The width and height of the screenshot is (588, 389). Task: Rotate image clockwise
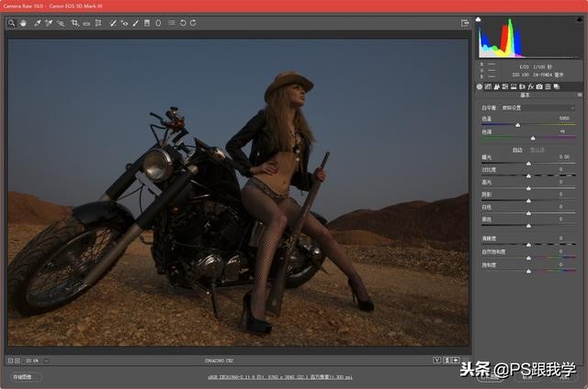[193, 22]
